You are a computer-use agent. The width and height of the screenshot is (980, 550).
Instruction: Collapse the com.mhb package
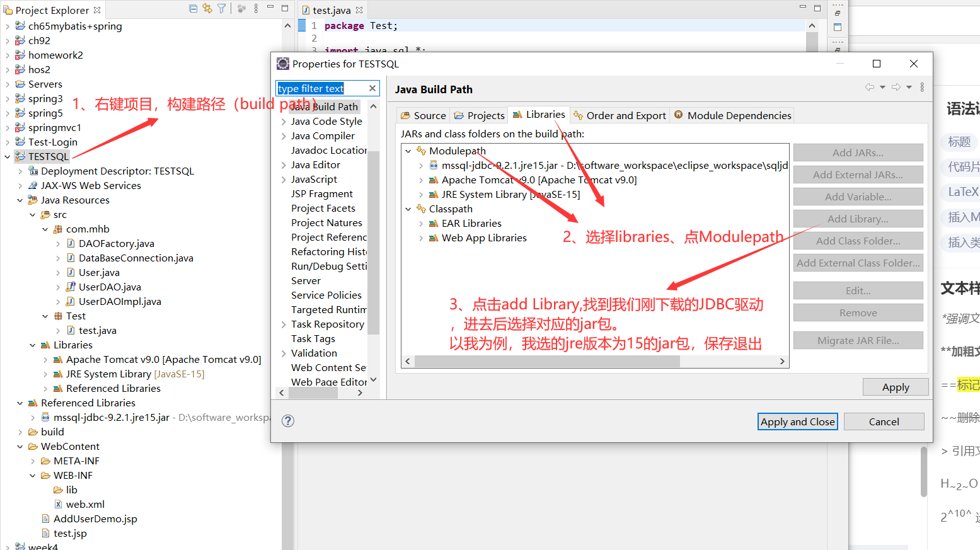tap(45, 229)
